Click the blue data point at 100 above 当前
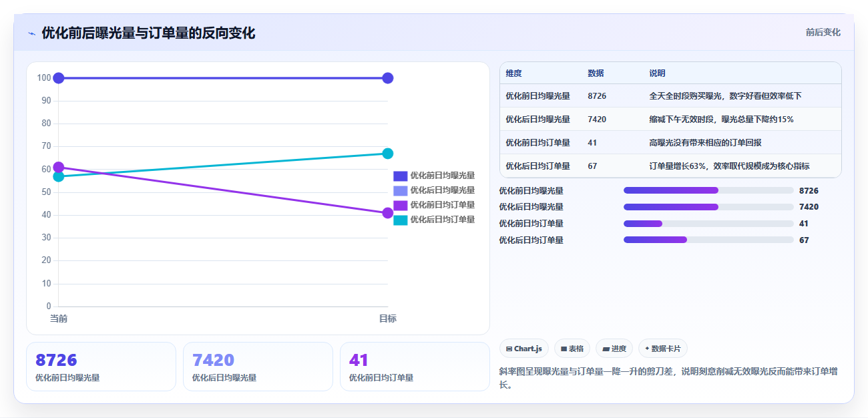Viewport: 868px width, 418px height. pyautogui.click(x=59, y=78)
